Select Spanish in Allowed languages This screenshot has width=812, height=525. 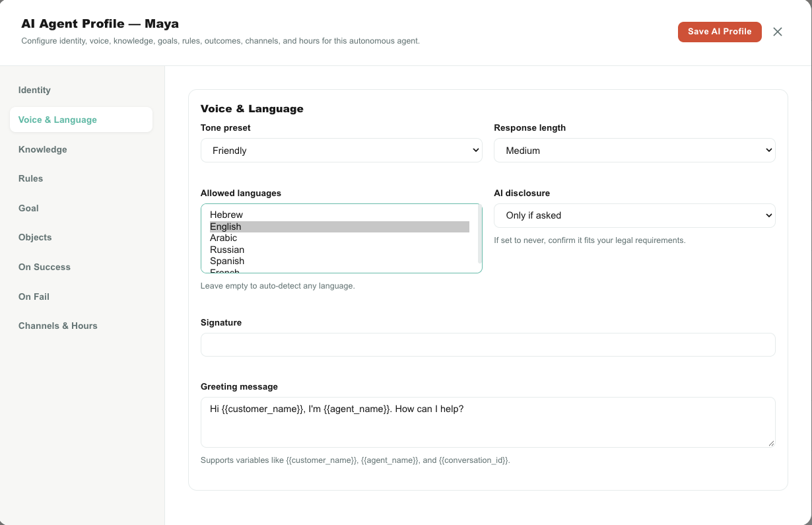[339, 261]
